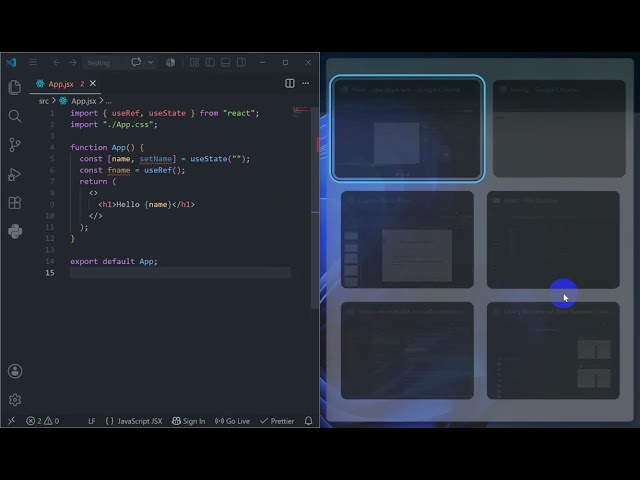This screenshot has height=480, width=640.
Task: Open Customize Layout icon in title bar
Action: 194,62
